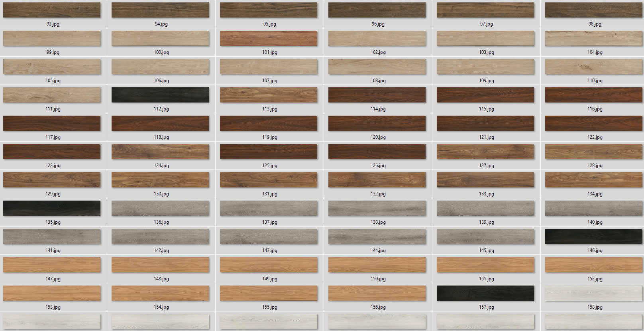Open the reddish wood texture 101.jpg

click(269, 38)
